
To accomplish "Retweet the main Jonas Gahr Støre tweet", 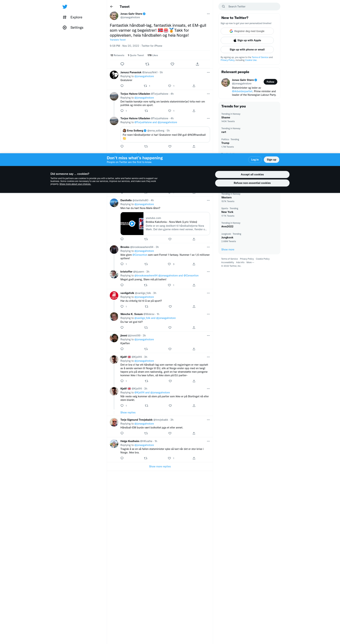I will [x=147, y=64].
